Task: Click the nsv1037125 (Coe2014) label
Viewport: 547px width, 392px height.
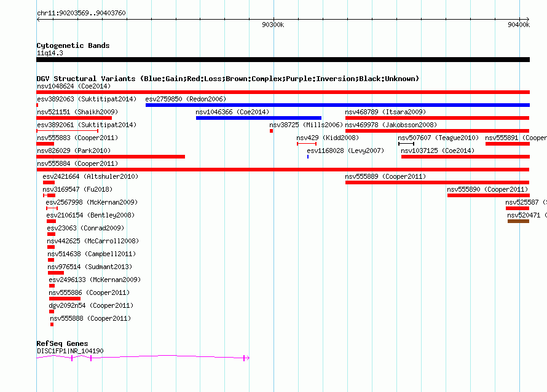Action: 438,151
